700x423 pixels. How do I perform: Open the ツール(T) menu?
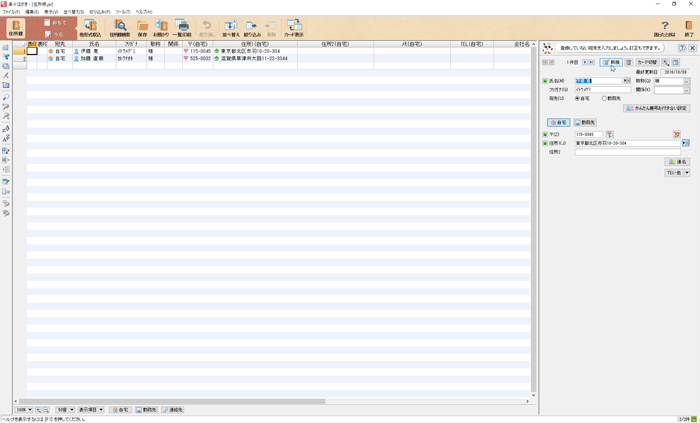point(122,12)
